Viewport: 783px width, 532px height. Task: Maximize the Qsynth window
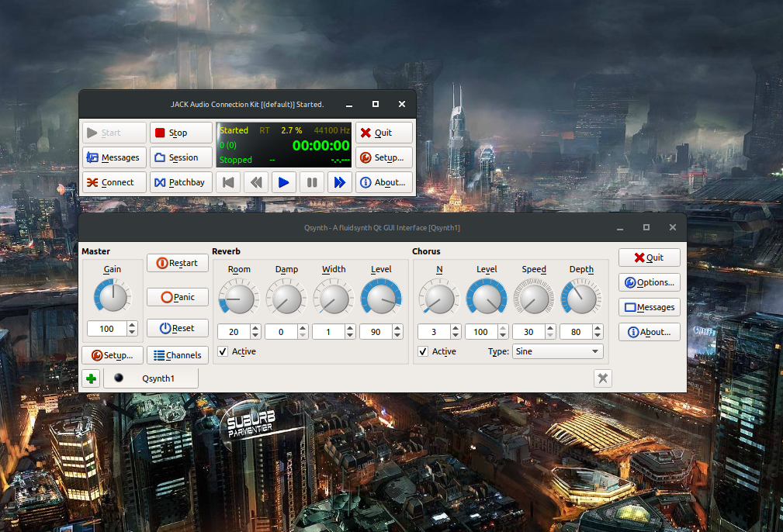pyautogui.click(x=646, y=227)
